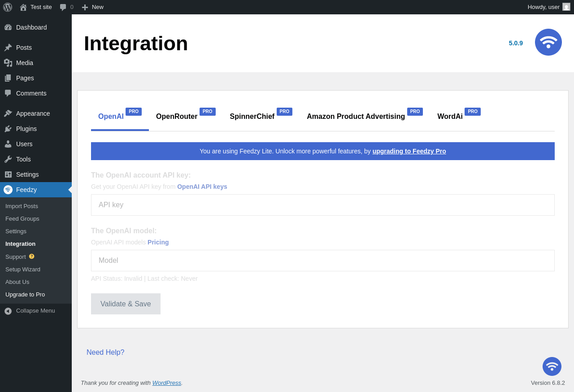Focus the API key input field
Screen dimensions: 574x392
[323, 205]
